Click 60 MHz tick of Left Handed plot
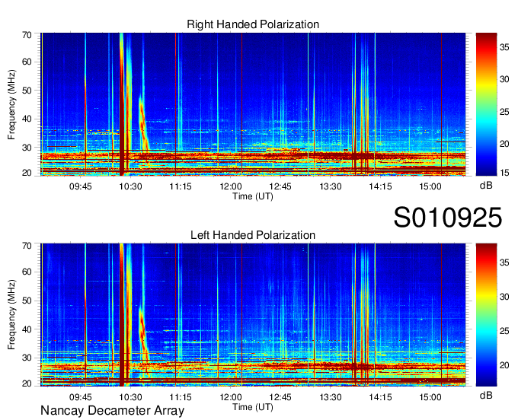 tap(27, 272)
